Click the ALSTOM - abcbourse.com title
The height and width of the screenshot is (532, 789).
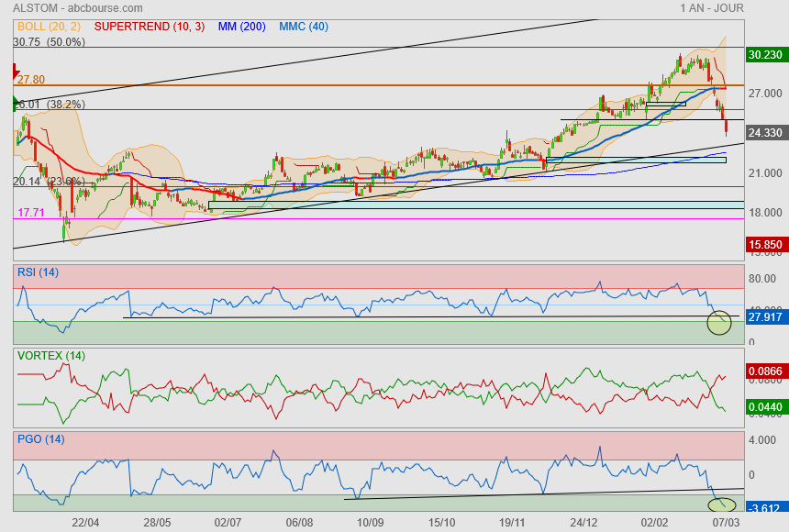pos(71,8)
